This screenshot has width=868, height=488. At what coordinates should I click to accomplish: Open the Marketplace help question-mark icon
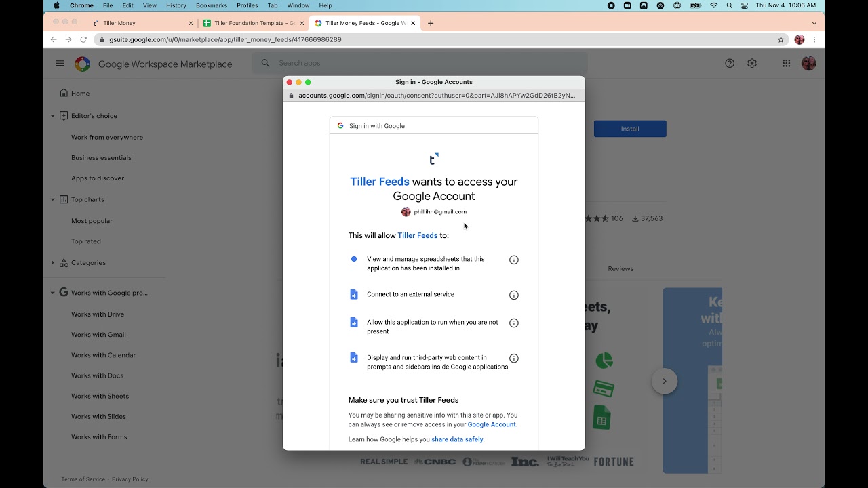click(730, 63)
